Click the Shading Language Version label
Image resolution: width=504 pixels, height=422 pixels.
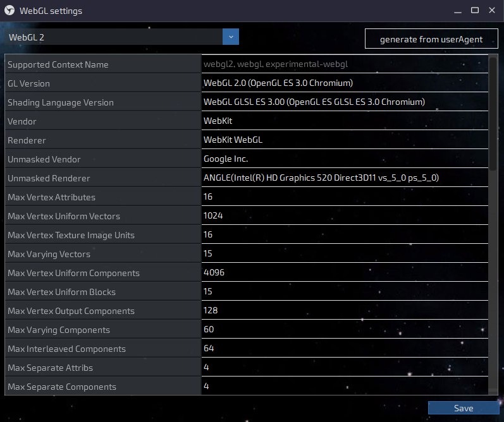click(61, 102)
